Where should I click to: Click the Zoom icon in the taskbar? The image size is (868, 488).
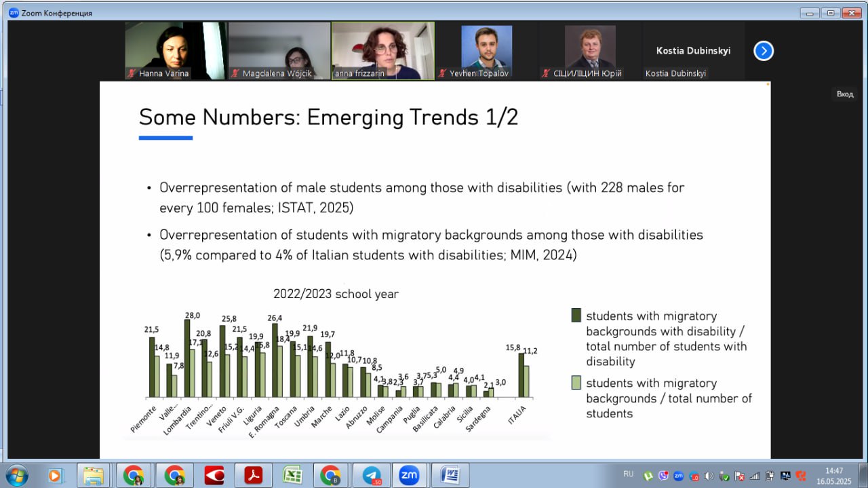[x=409, y=475]
